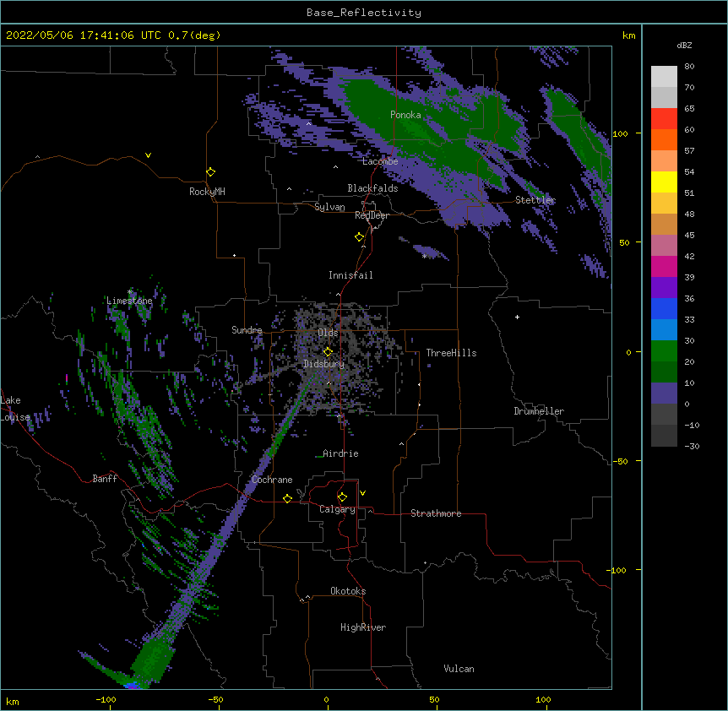Click the Olds town label
The width and height of the screenshot is (728, 711).
pos(328,333)
